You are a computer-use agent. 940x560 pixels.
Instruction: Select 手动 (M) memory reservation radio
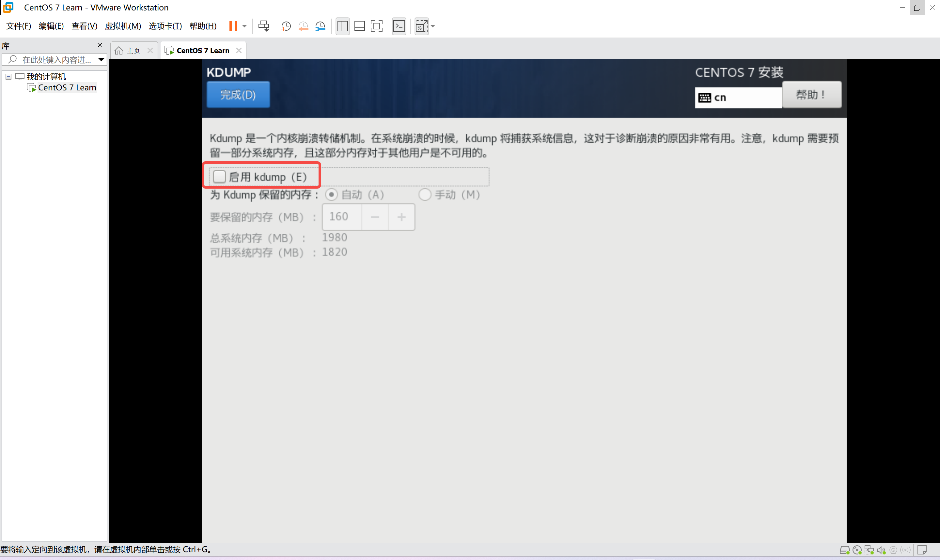pos(425,195)
